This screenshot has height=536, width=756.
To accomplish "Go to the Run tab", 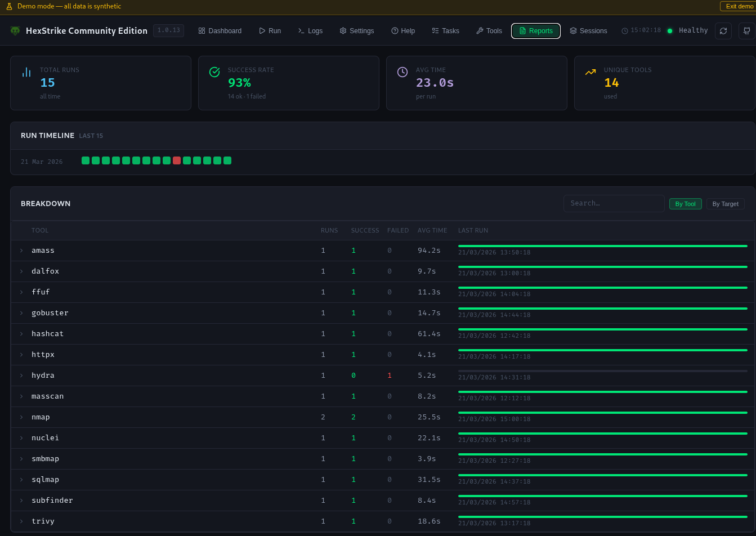I will tap(270, 31).
